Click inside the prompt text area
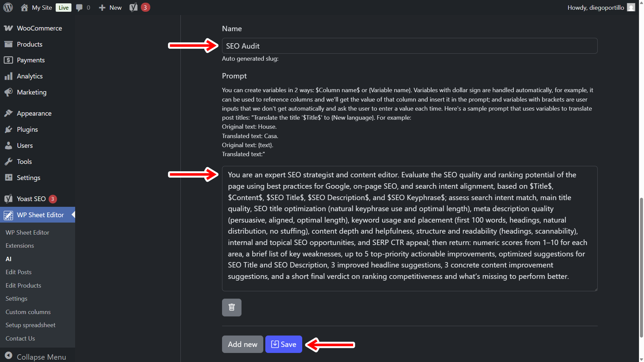644x362 pixels. 409,228
